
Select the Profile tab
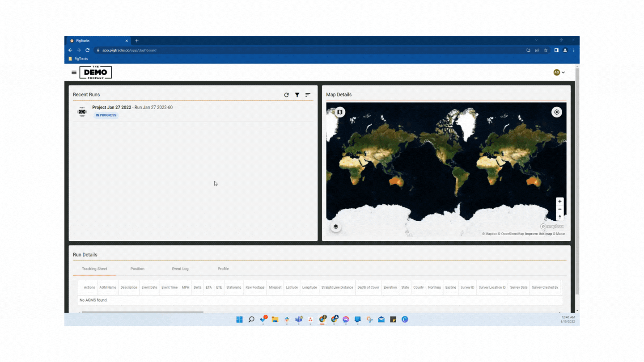click(x=223, y=269)
